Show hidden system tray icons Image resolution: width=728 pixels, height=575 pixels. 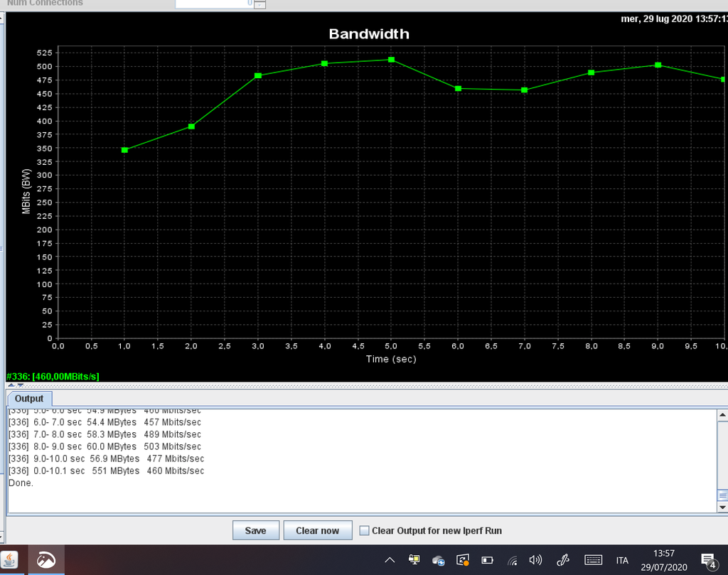point(390,560)
